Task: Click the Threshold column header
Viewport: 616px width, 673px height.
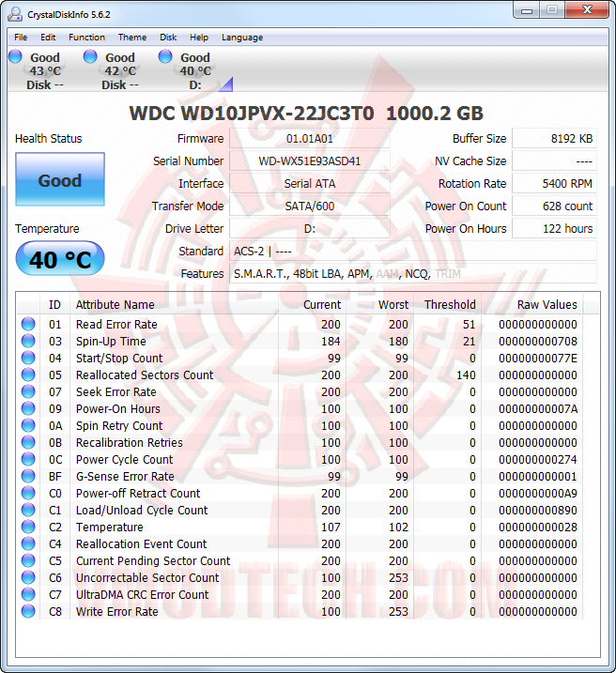Action: [448, 305]
